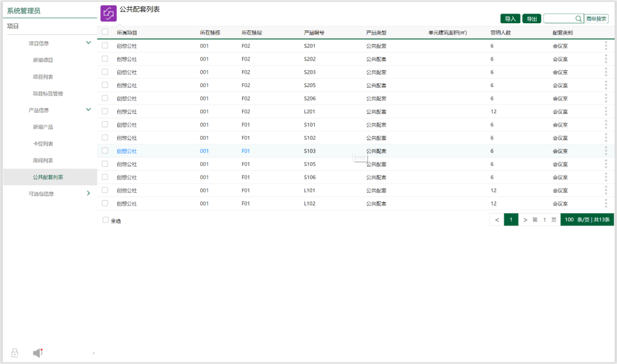Open 新增产品 in the sidebar
The width and height of the screenshot is (617, 364).
[x=43, y=127]
